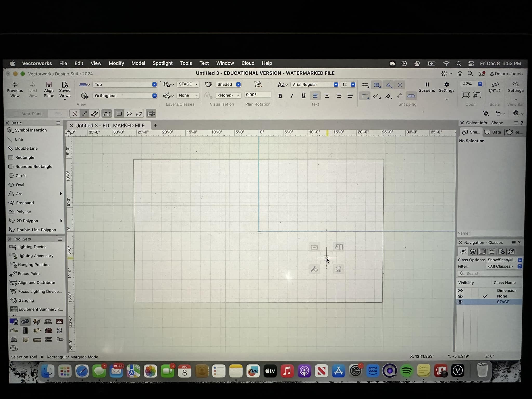
Task: Select the Double Line tool
Action: pos(23,148)
